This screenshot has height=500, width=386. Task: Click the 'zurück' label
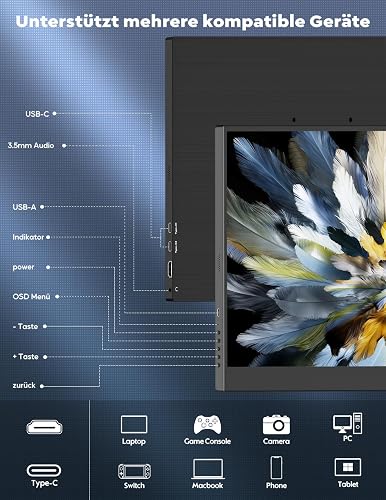[24, 385]
